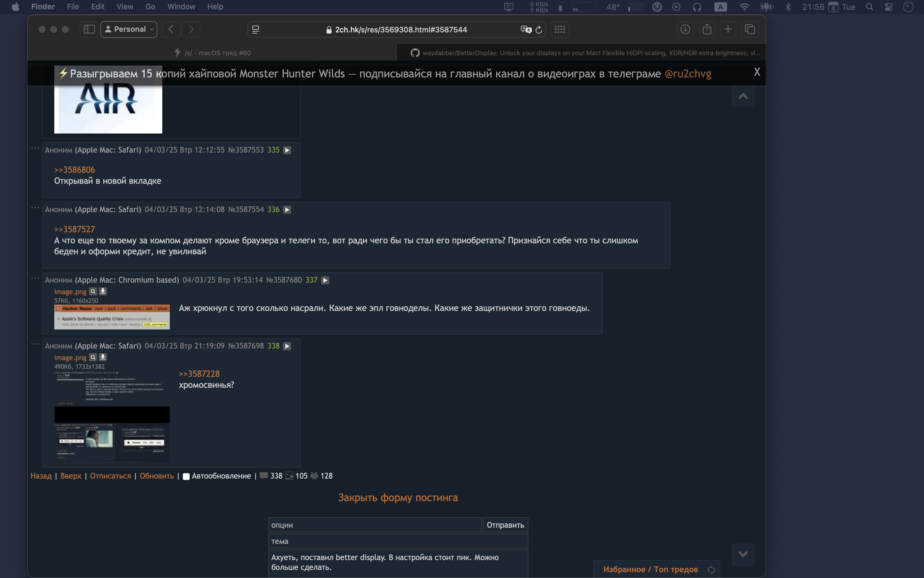Go forward to the next page
The image size is (924, 578).
pyautogui.click(x=191, y=29)
